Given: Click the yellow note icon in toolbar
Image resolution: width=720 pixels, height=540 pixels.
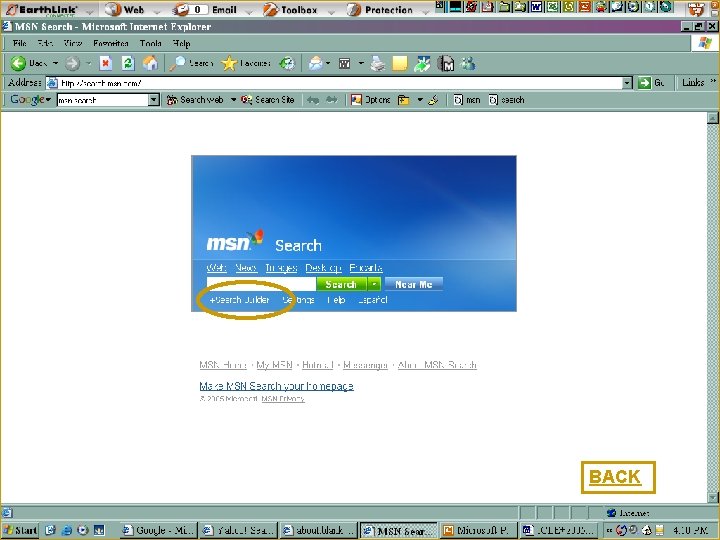Looking at the screenshot, I should [399, 63].
